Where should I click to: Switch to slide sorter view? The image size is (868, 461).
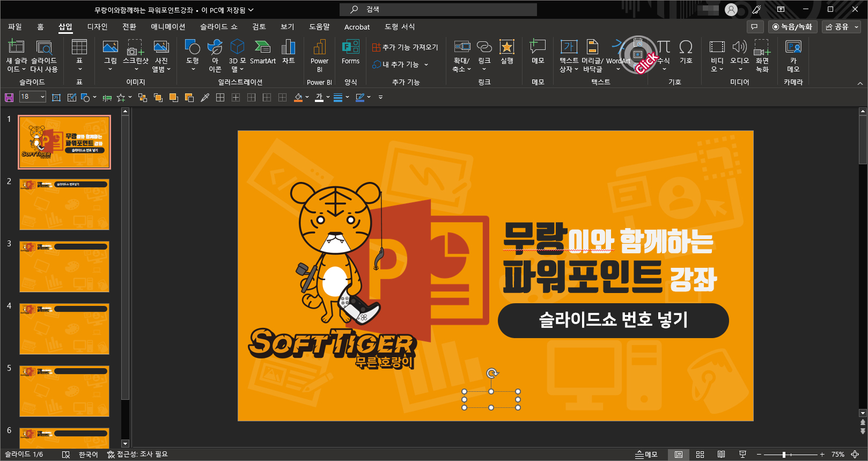[700, 455]
